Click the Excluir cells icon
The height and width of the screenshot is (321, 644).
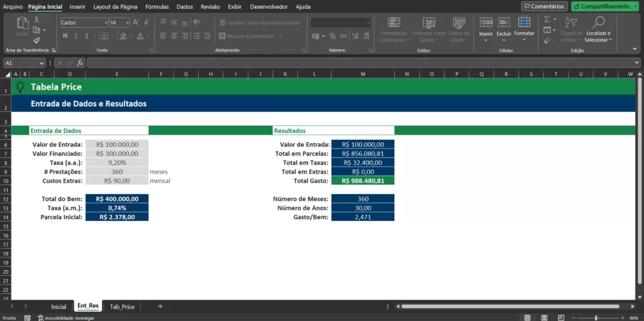[x=504, y=28]
